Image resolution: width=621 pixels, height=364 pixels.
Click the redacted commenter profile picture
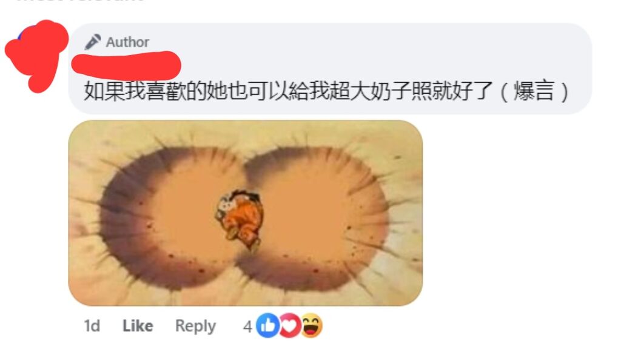36,55
